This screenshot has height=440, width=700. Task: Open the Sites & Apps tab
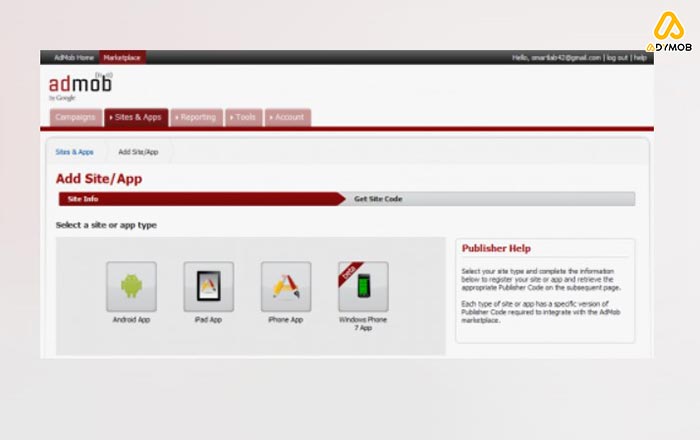pyautogui.click(x=136, y=117)
